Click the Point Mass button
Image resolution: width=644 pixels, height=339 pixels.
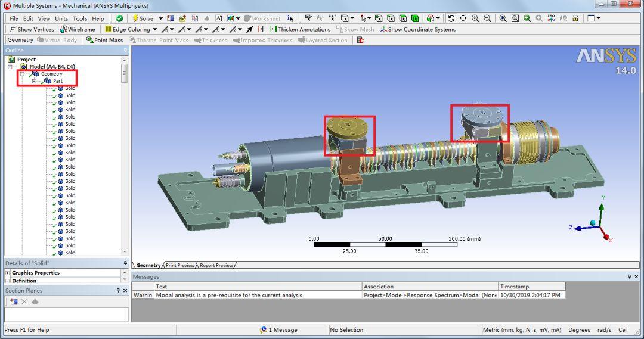(104, 40)
